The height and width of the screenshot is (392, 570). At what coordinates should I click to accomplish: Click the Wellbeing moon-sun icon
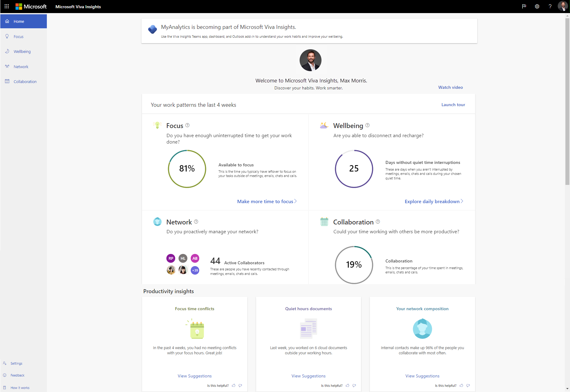coord(324,125)
